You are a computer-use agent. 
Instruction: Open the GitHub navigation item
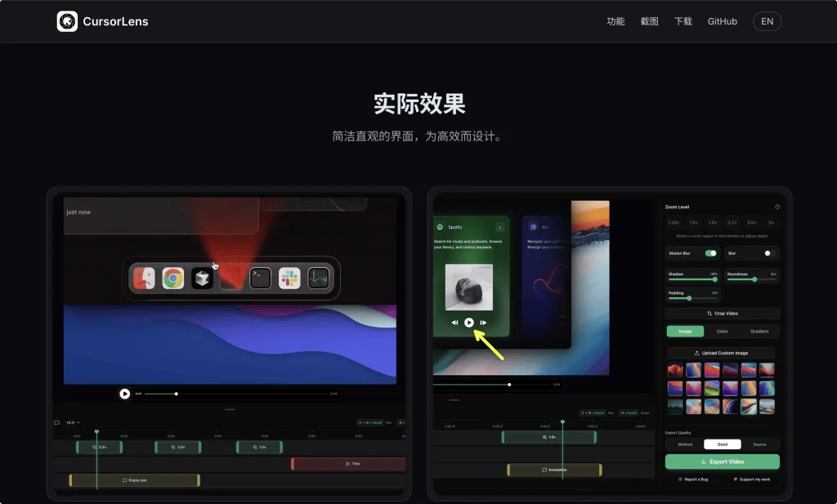(x=722, y=21)
